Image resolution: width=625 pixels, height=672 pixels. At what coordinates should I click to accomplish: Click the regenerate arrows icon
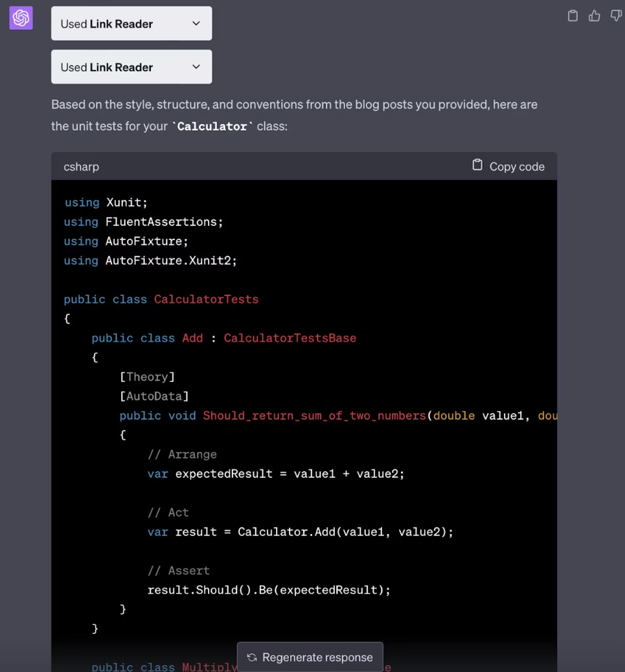coord(251,657)
